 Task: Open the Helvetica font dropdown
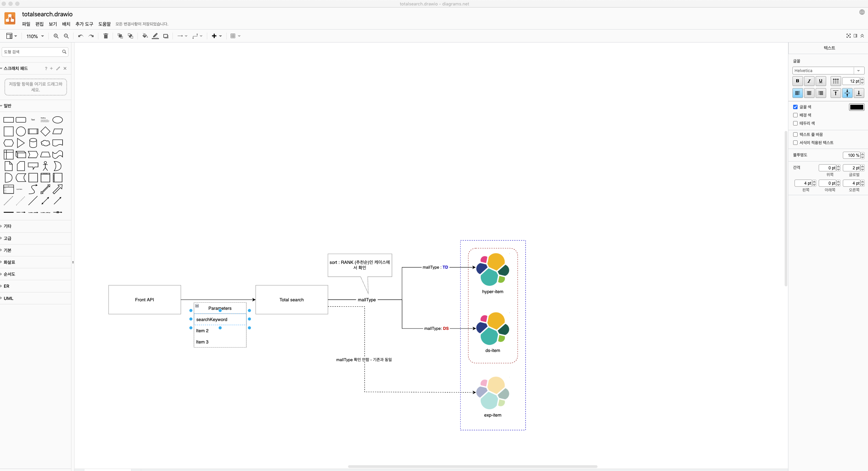(x=828, y=71)
